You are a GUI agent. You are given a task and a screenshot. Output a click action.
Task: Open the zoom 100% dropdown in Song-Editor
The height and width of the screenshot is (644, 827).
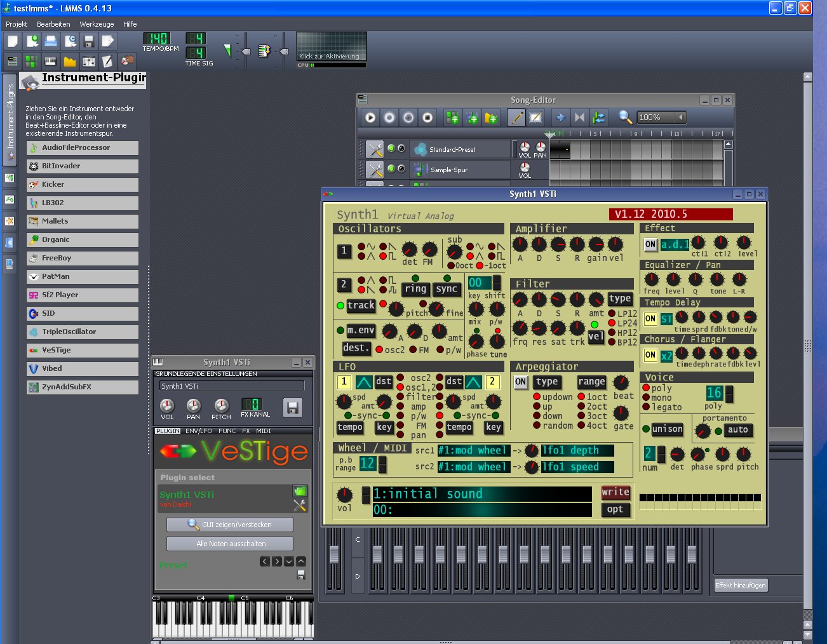pos(681,117)
